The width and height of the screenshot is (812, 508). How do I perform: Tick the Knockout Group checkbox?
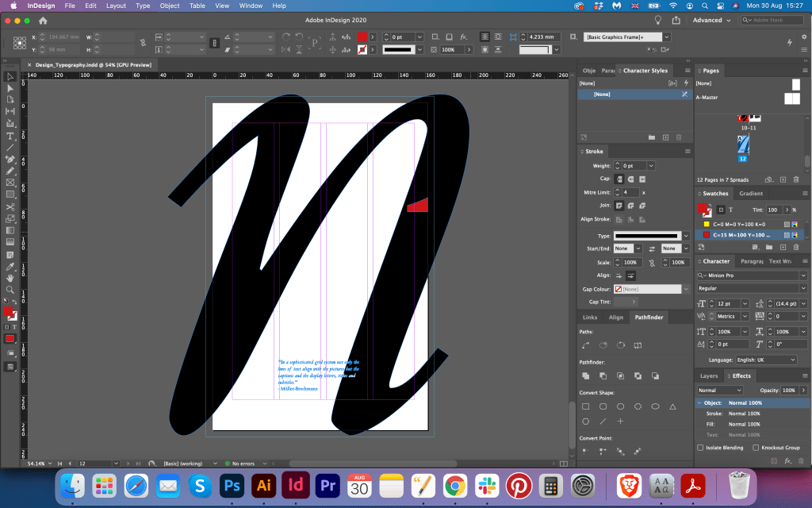[754, 448]
